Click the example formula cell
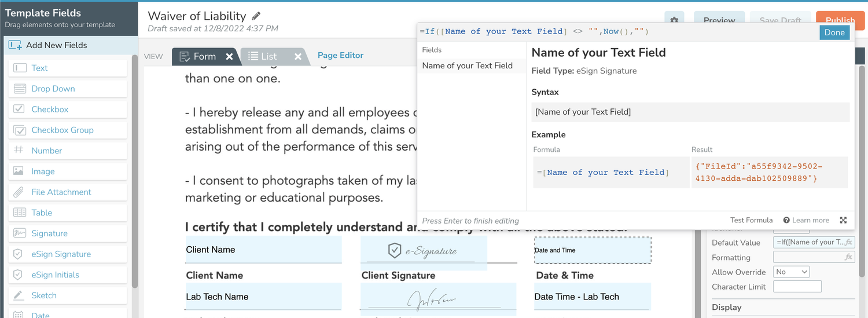The image size is (868, 318). [x=611, y=172]
